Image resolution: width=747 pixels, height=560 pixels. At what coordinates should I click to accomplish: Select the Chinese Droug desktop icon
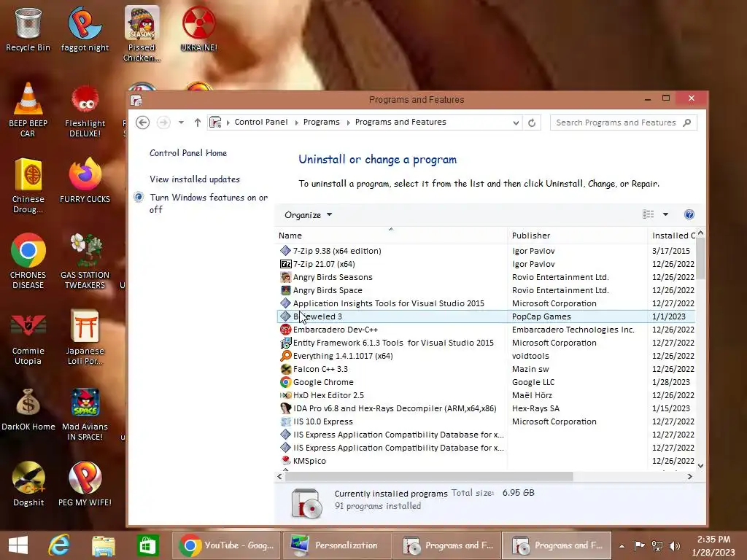pos(28,186)
